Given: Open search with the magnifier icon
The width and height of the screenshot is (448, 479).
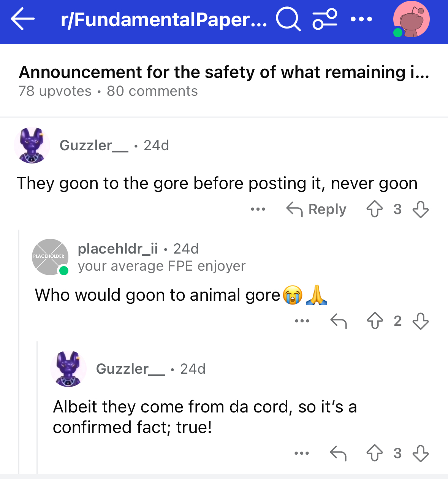Looking at the screenshot, I should pyautogui.click(x=288, y=19).
